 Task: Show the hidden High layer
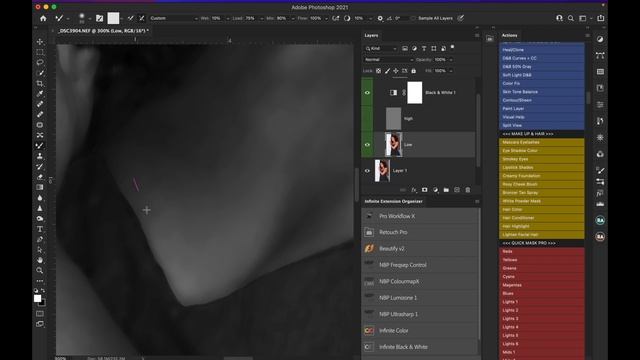pyautogui.click(x=367, y=119)
